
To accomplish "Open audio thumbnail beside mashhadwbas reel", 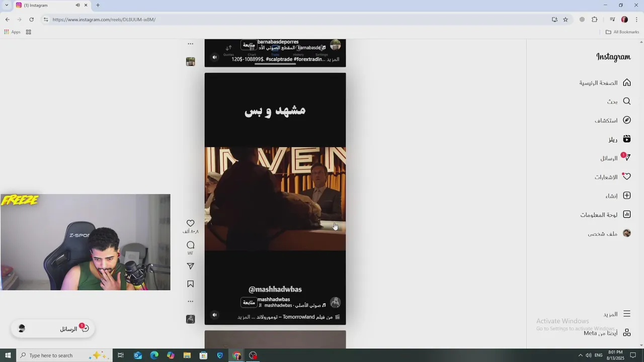I will (x=190, y=319).
